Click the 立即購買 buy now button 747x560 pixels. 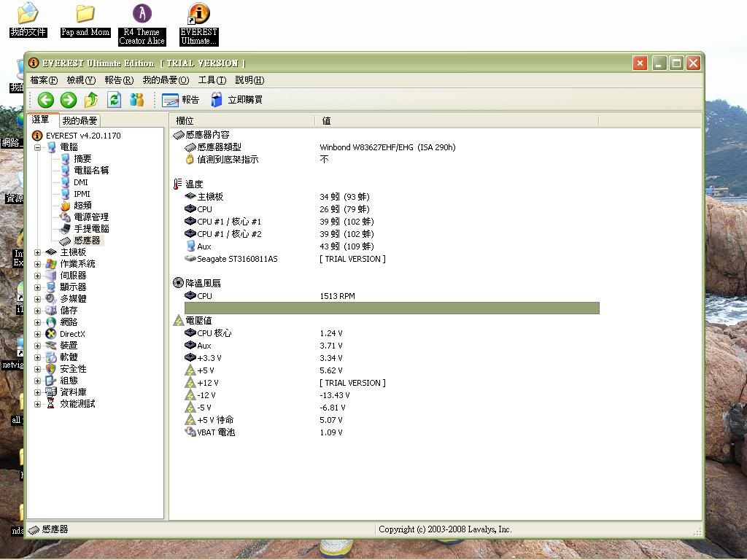237,100
